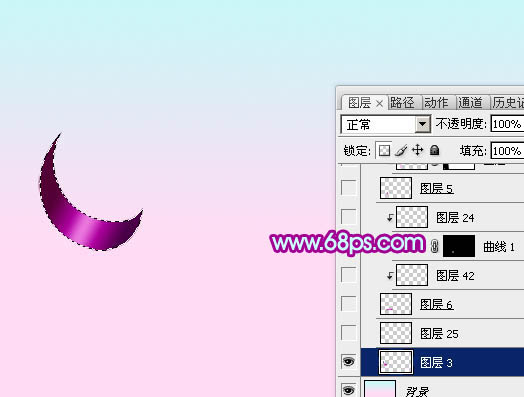Hide the 背景 layer with its eye

coord(348,390)
